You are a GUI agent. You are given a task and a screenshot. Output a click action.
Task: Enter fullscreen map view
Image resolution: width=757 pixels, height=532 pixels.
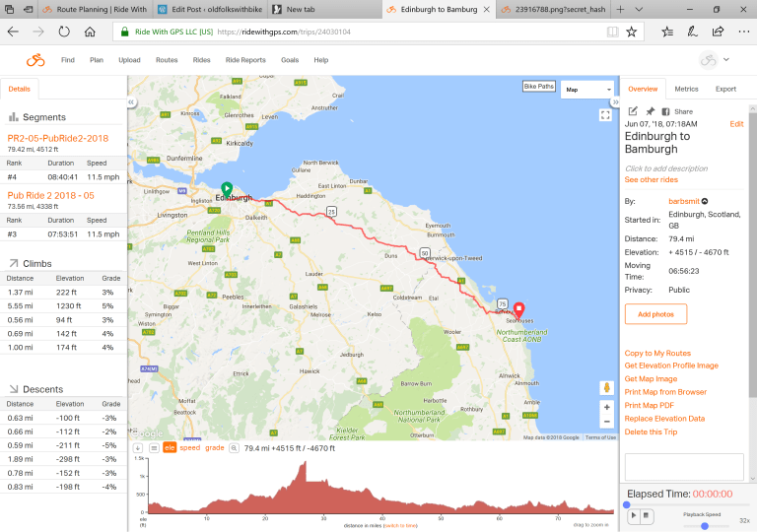[x=605, y=115]
